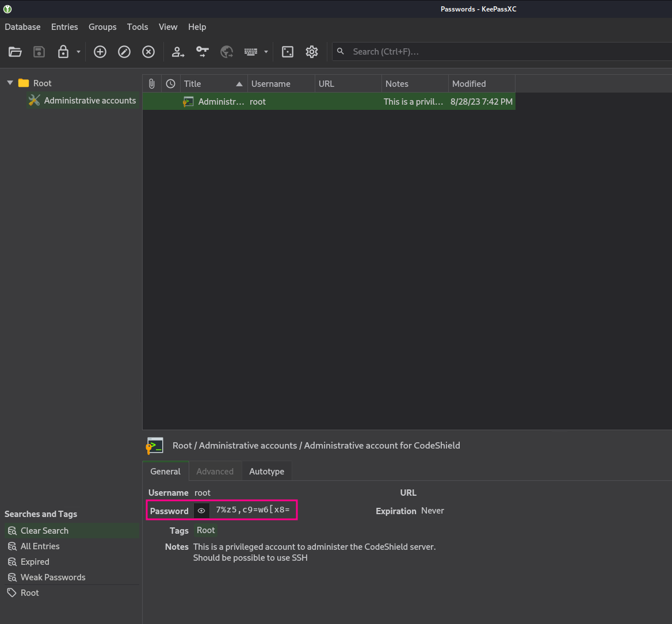The height and width of the screenshot is (624, 672).
Task: Open the Groups menu
Action: 102,26
